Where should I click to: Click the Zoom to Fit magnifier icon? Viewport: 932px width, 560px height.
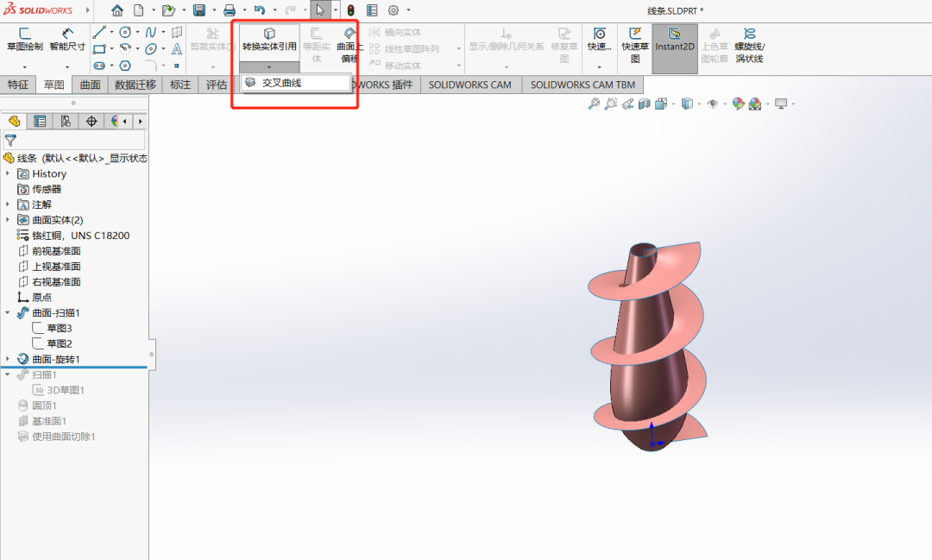(593, 104)
